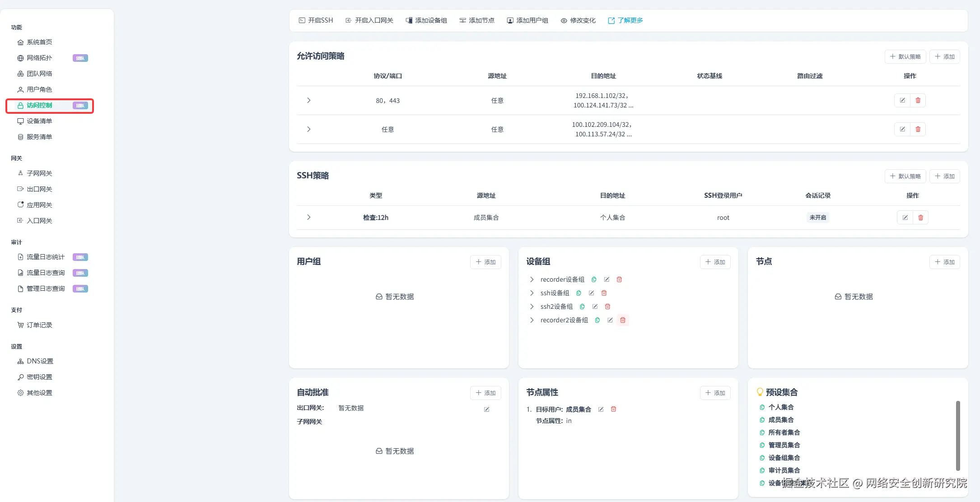Copy the recorder设备组 device group
The width and height of the screenshot is (980, 502).
point(594,279)
